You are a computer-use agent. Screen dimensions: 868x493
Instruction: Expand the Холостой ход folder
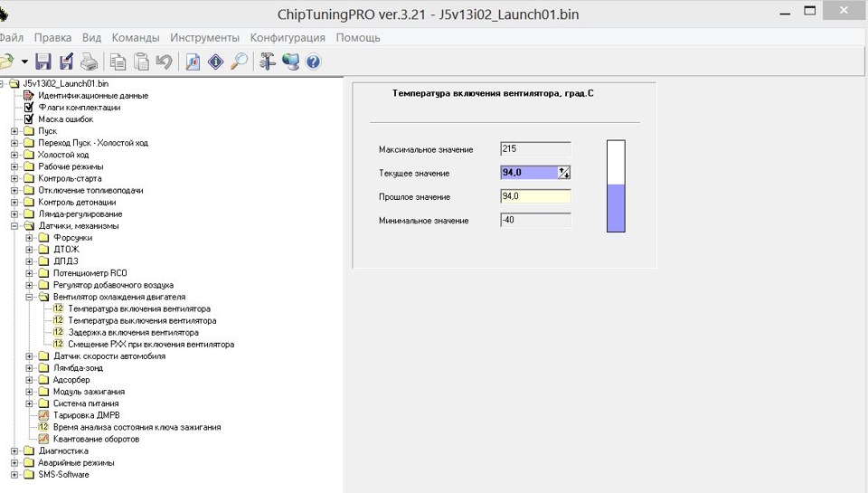(x=14, y=155)
